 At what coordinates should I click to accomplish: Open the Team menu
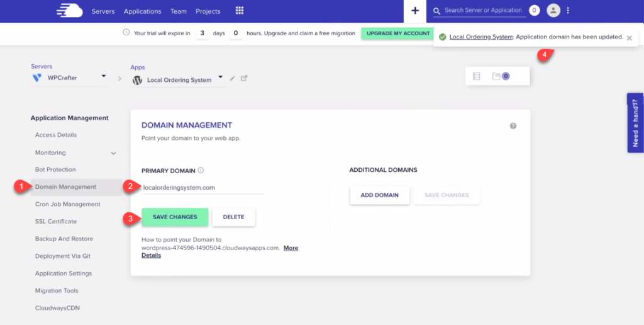pos(179,11)
